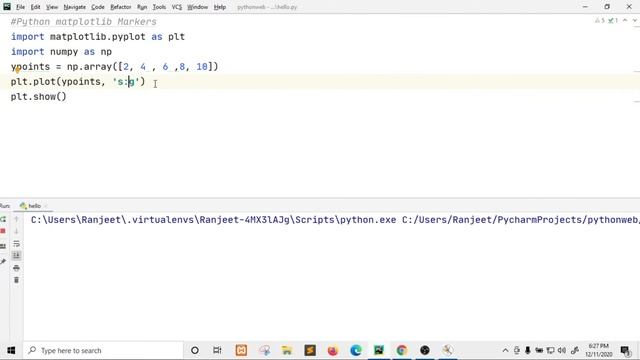The height and width of the screenshot is (360, 640).
Task: Open the Tools menu
Action: click(x=159, y=7)
